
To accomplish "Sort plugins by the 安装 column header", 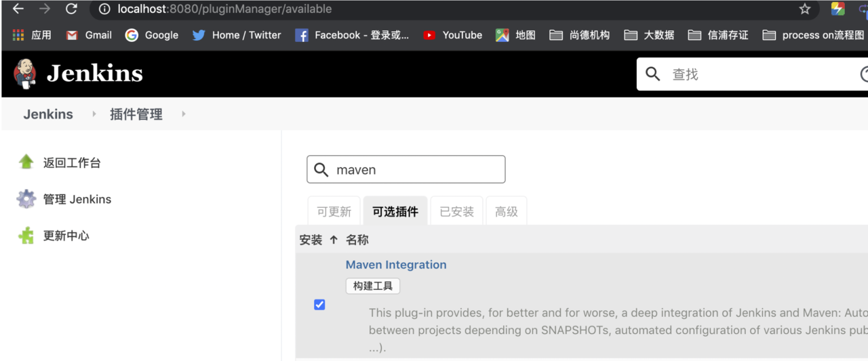I will tap(311, 240).
